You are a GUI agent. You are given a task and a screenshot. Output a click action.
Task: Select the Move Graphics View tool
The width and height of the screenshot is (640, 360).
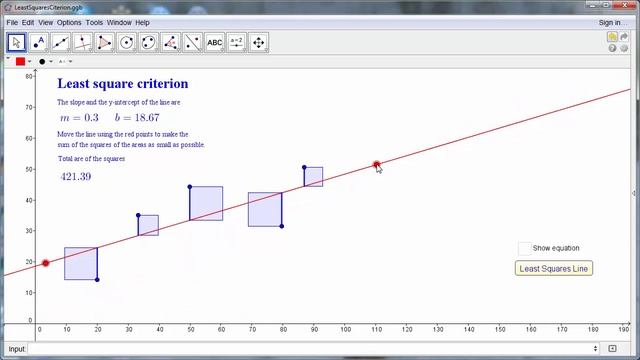259,42
